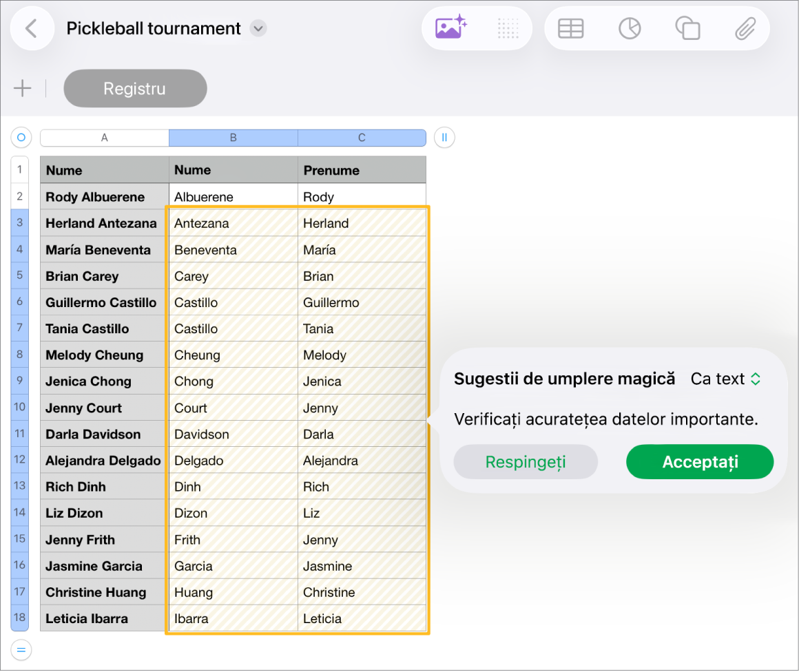
Task: Select the Alejandra cell in column C
Action: (x=362, y=461)
